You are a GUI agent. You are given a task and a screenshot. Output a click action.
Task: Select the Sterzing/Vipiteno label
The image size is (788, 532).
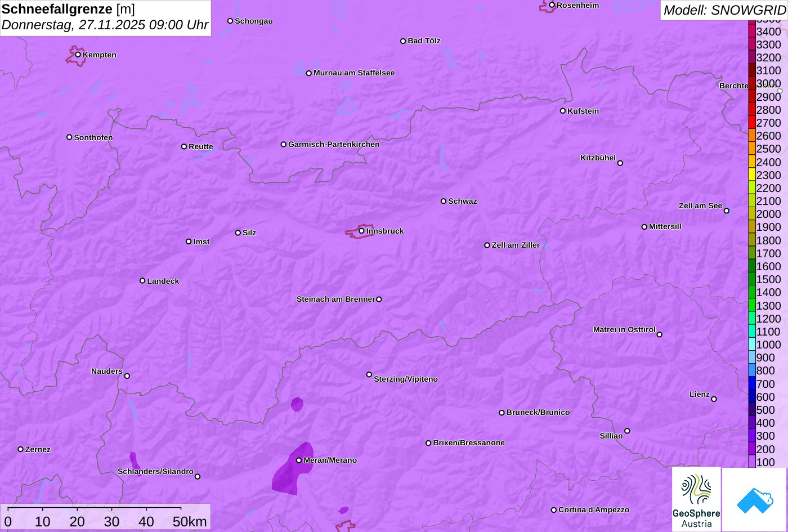pos(406,379)
